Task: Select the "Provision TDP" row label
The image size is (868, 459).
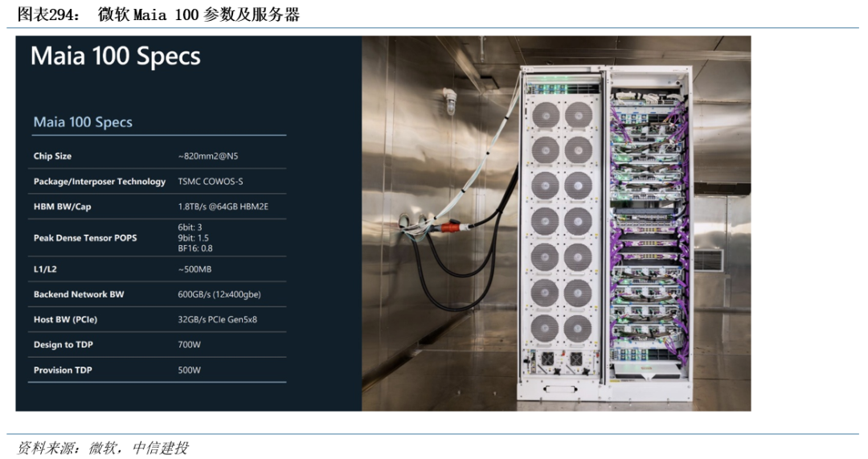Action: coord(63,370)
